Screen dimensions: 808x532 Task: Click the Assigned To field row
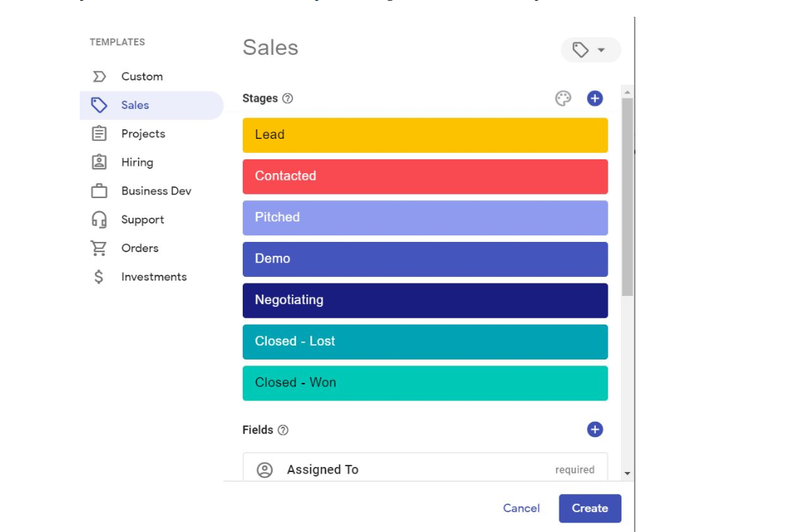pos(425,469)
